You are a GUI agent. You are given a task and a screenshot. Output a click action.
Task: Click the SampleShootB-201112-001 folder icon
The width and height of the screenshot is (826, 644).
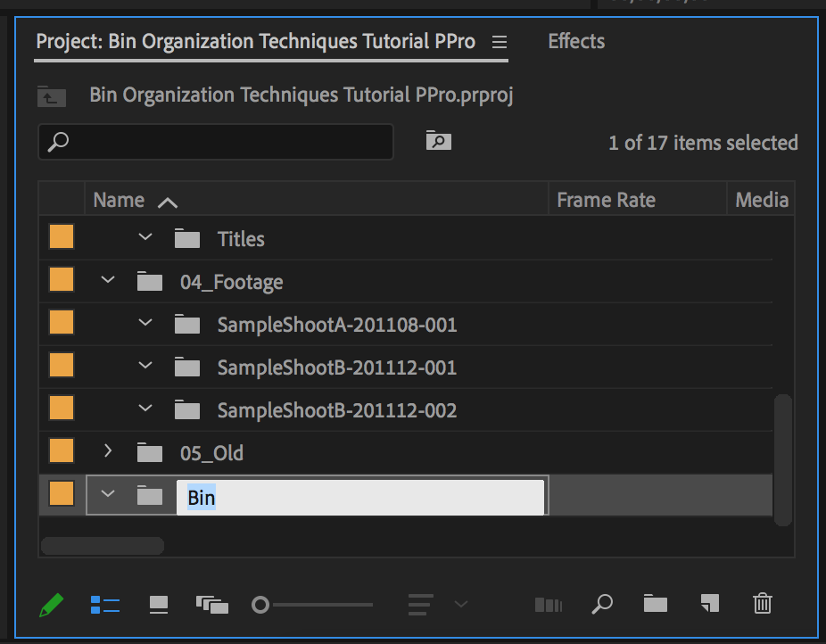point(187,367)
